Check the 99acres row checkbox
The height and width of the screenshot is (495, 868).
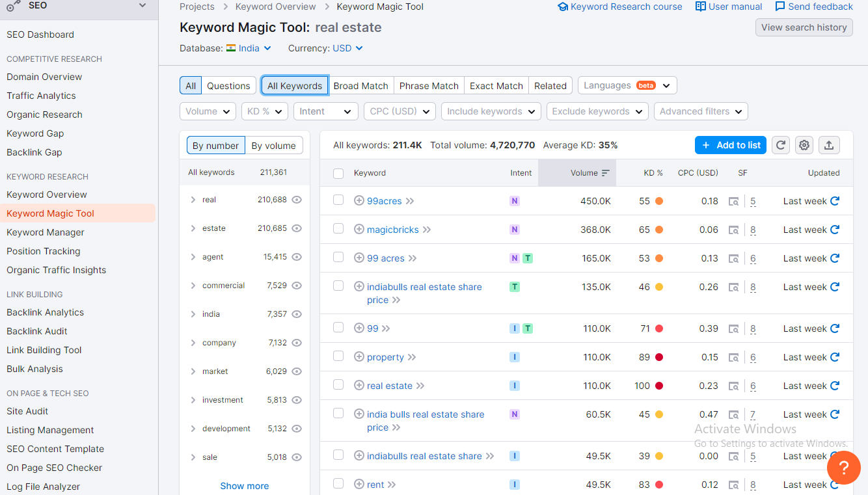338,200
